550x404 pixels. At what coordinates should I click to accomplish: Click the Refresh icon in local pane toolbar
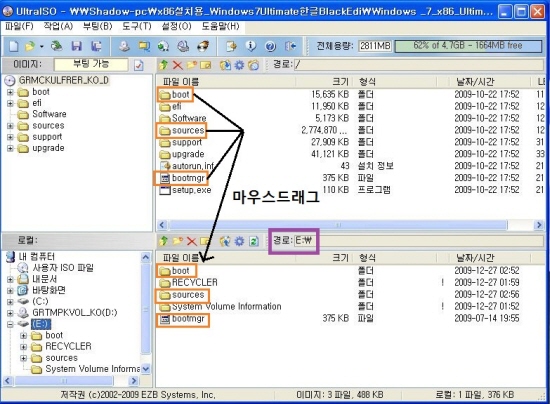click(254, 241)
